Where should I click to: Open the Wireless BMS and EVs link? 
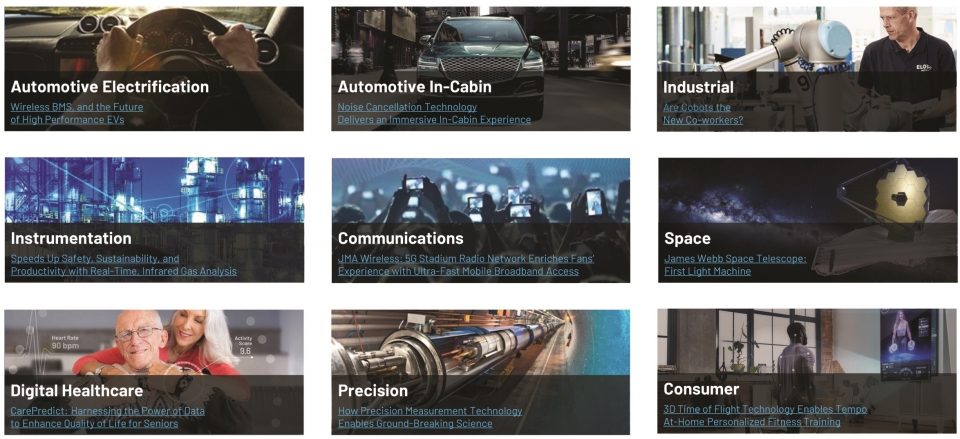click(77, 113)
